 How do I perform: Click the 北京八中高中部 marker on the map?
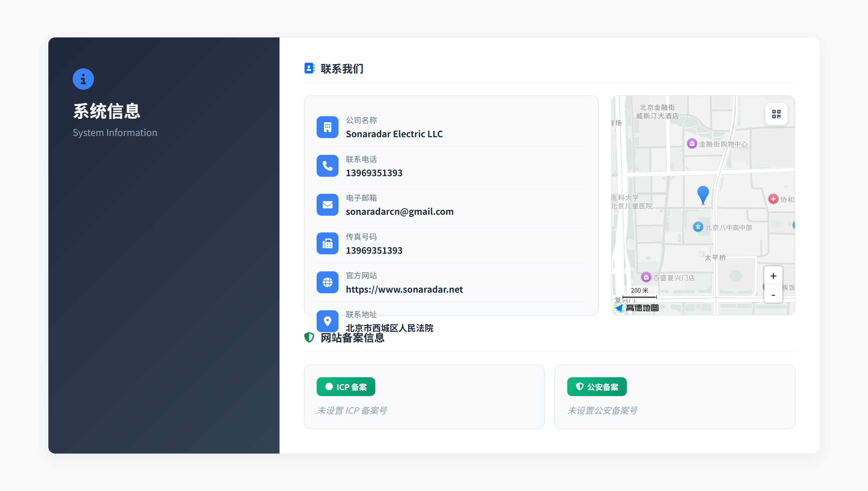point(698,227)
